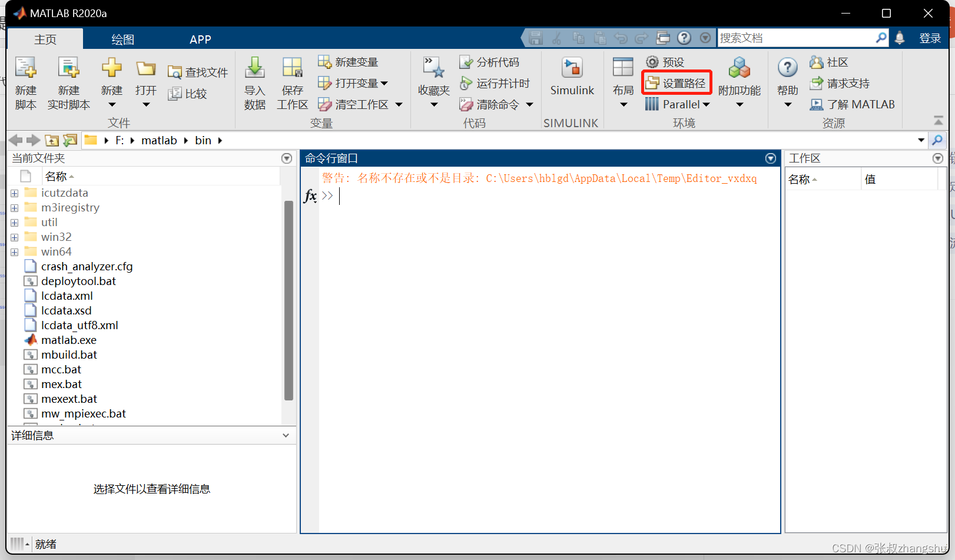
Task: Create a new script (新建脚本)
Action: pos(25,83)
